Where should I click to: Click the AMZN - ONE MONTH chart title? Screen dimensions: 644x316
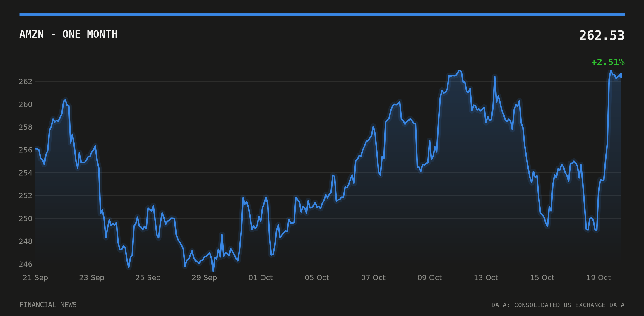[68, 35]
